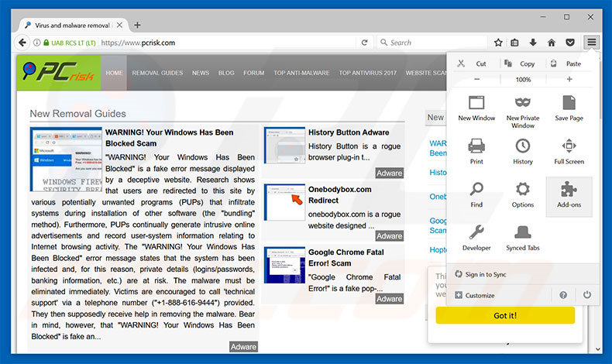Open Onebodybox.com Redirect article
Screen dimensions: 612x364
tap(339, 194)
